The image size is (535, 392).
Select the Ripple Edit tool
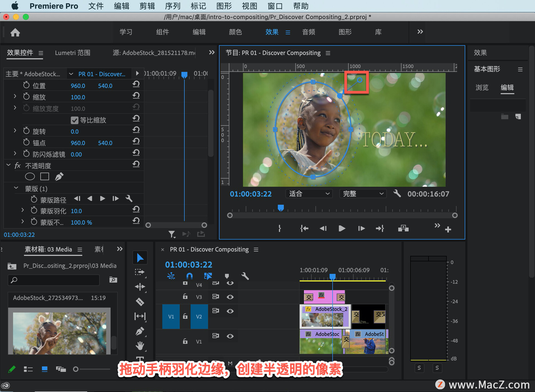(x=140, y=287)
